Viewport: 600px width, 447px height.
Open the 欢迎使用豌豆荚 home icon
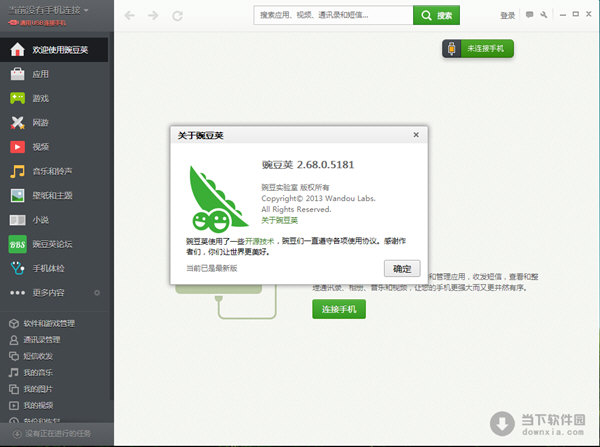[17, 49]
